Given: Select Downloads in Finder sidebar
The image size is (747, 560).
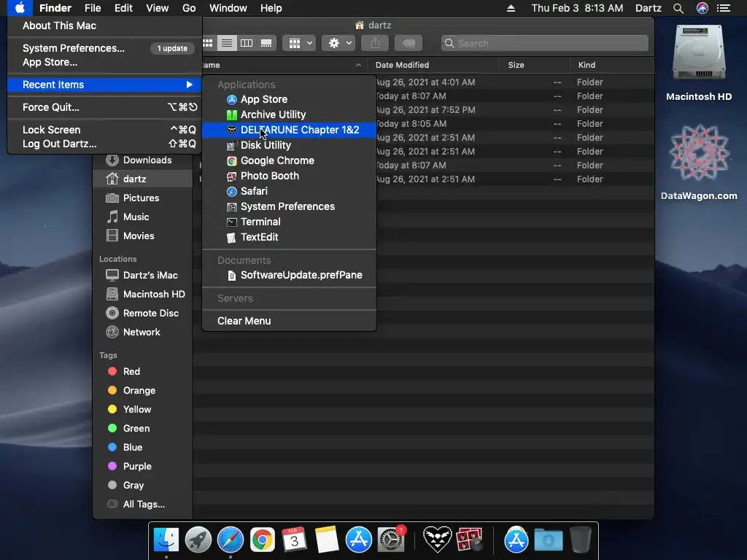Looking at the screenshot, I should tap(144, 160).
